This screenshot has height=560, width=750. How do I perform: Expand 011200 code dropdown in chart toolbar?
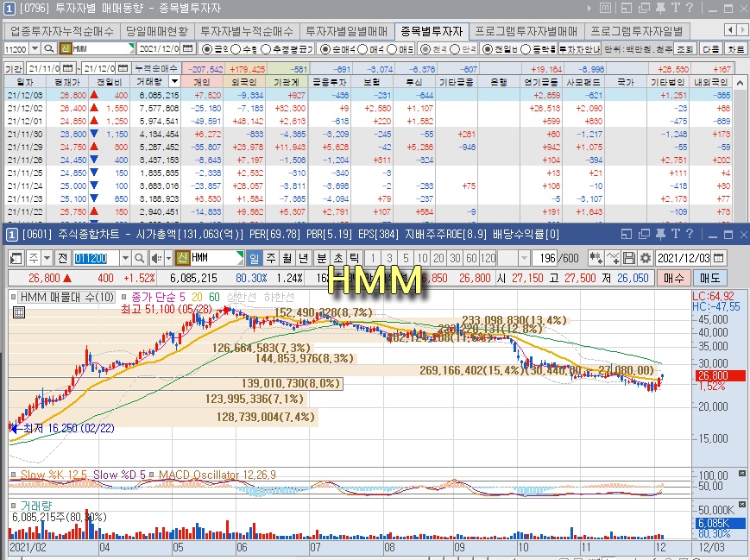pos(125,259)
